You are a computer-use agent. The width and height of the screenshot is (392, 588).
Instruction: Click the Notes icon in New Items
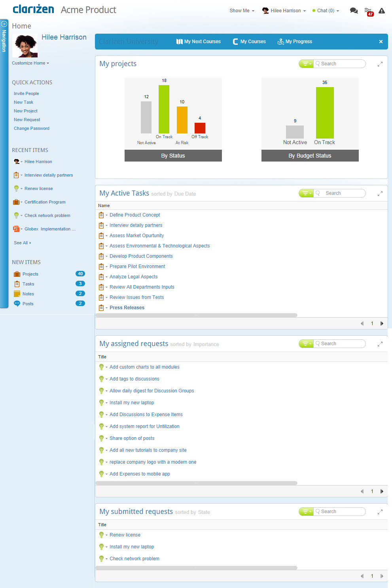coord(17,294)
